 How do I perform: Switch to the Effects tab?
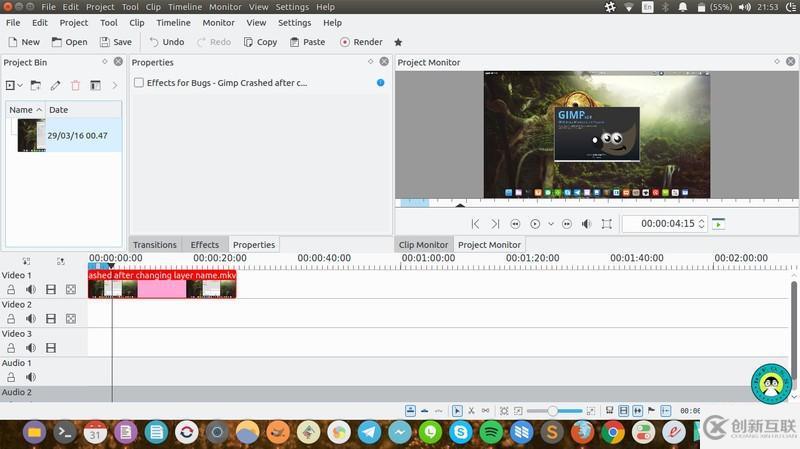(x=204, y=245)
